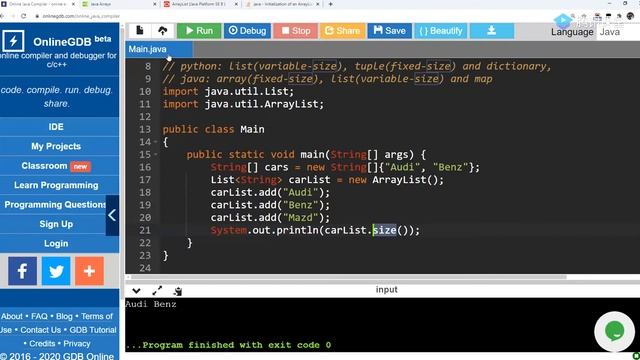Run the Java program
640x360 pixels.
coord(199,31)
